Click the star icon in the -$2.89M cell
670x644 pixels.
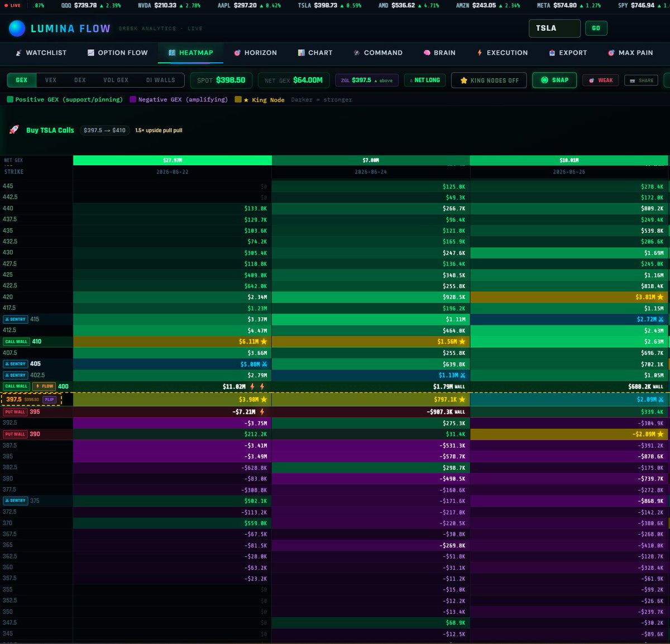(661, 434)
